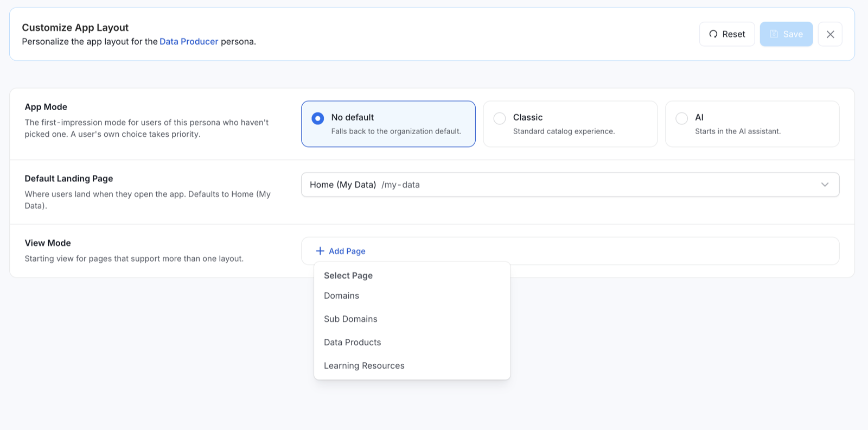Close the Customize App Layout panel
868x430 pixels.
tap(830, 34)
